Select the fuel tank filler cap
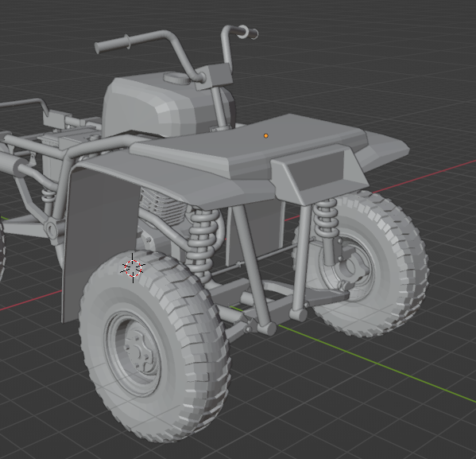This screenshot has height=459, width=476. coord(177,78)
